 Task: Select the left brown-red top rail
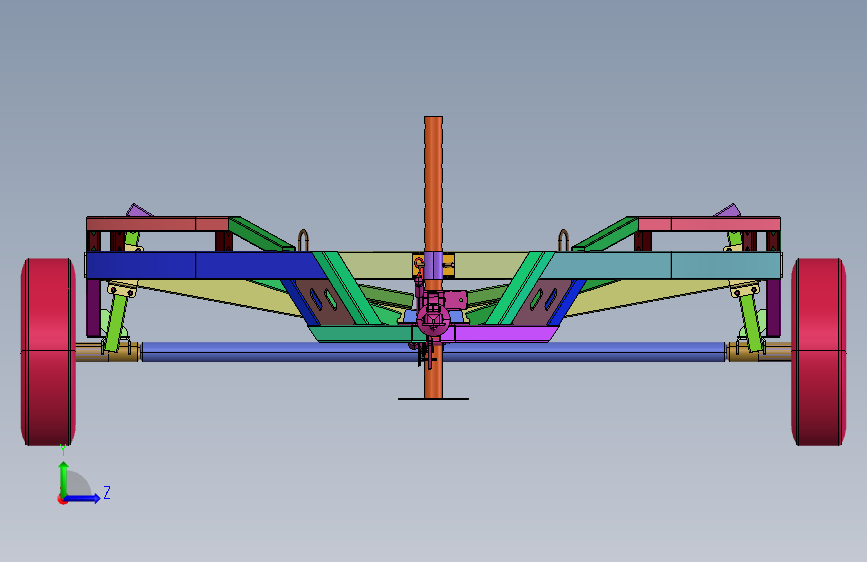pyautogui.click(x=158, y=224)
